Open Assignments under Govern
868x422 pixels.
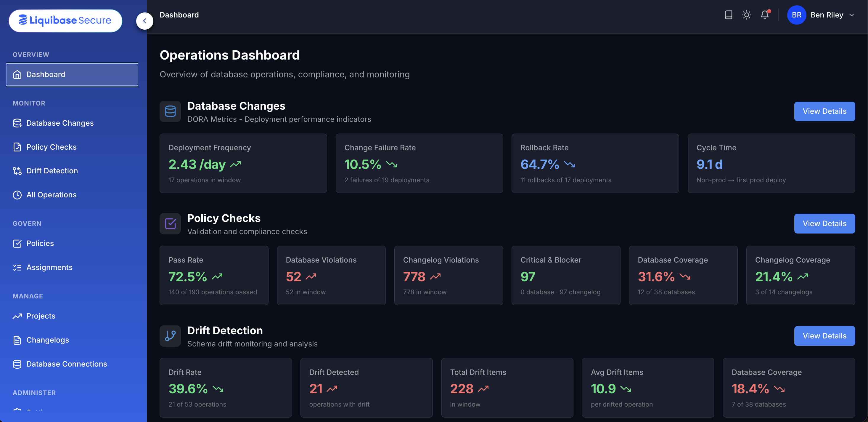coord(72,268)
